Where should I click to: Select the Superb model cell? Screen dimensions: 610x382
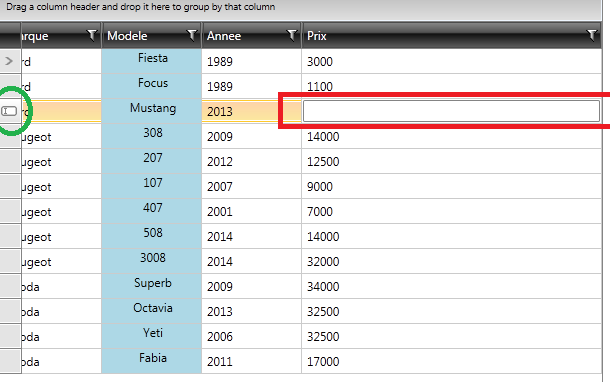tap(152, 286)
